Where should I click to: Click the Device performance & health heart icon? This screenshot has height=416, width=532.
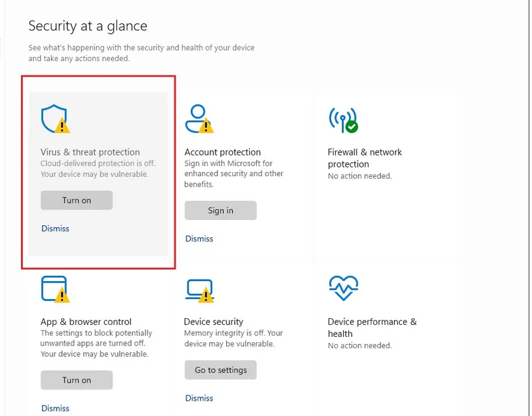click(343, 288)
